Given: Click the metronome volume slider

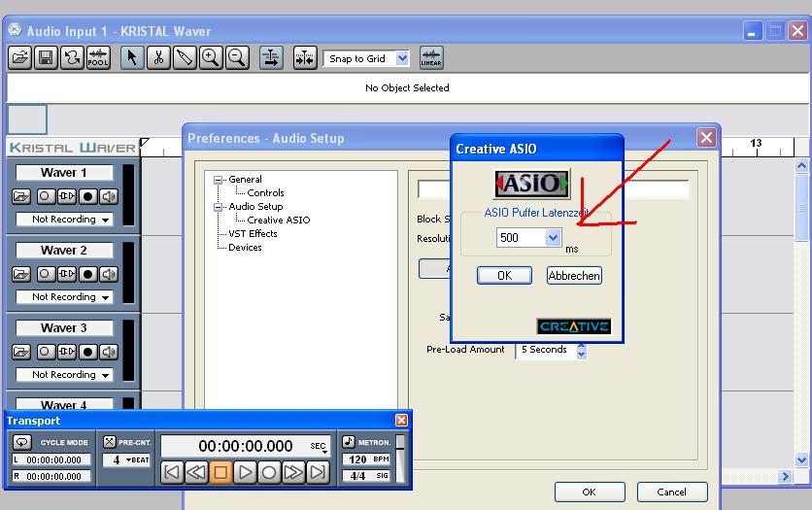Looking at the screenshot, I should click(400, 459).
